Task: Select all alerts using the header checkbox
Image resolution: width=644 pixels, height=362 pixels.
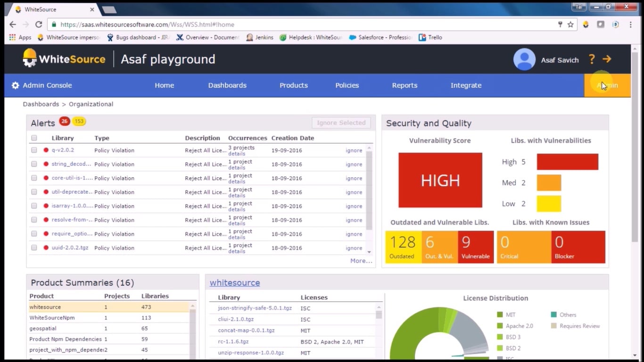Action: (x=34, y=138)
